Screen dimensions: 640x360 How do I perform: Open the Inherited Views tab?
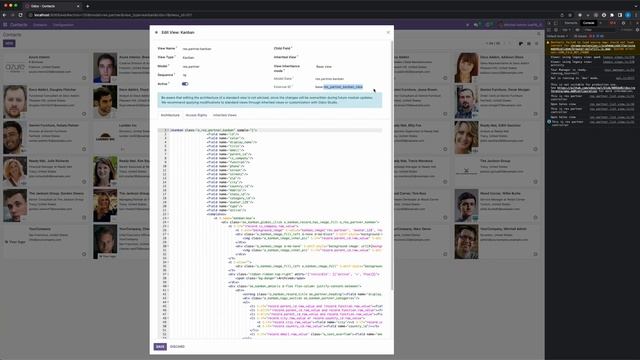coord(224,115)
